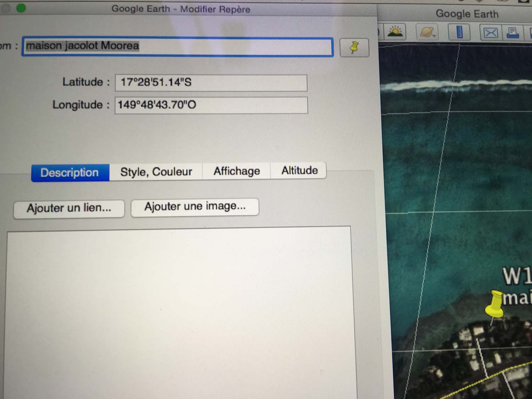Click the placemark name text field
Viewport: 532px width, 399px height.
177,46
